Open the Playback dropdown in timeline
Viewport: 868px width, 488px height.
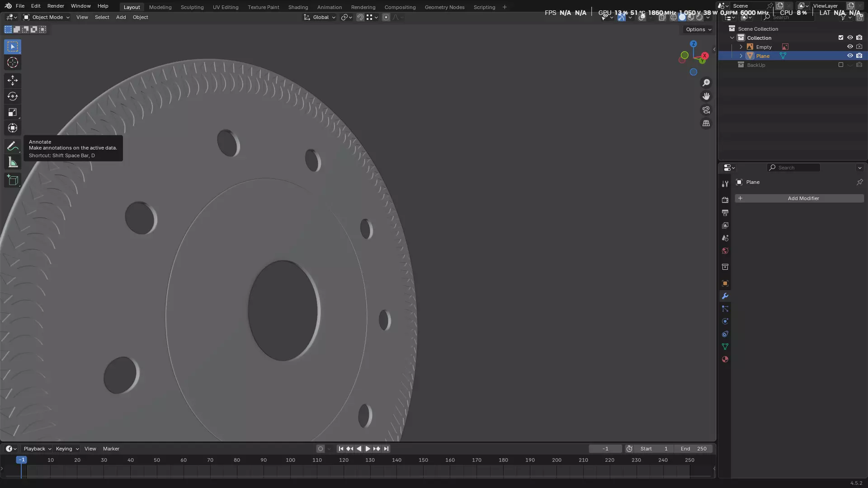tap(38, 449)
